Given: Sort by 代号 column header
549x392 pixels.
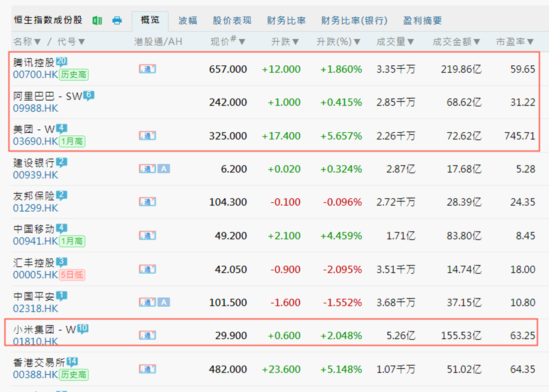Looking at the screenshot, I should [x=71, y=41].
